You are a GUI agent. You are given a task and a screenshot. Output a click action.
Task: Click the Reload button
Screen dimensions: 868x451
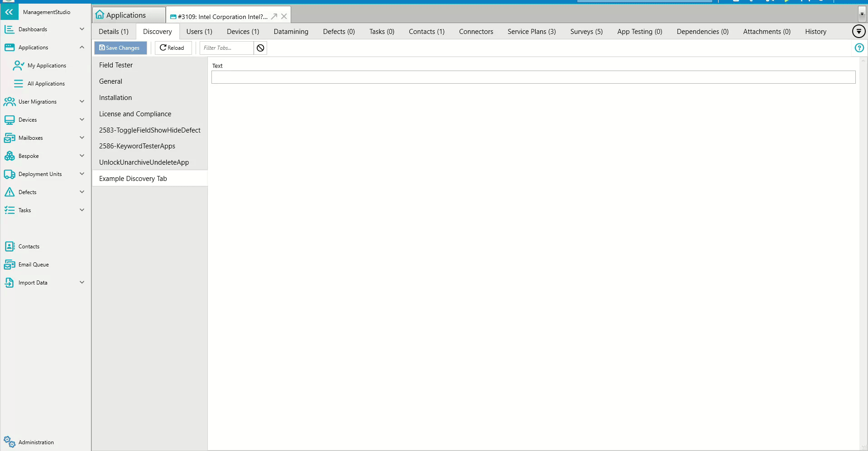173,48
